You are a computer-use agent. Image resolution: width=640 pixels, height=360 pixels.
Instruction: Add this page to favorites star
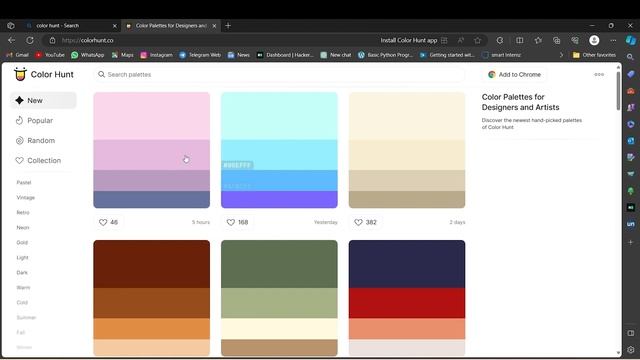(x=478, y=40)
